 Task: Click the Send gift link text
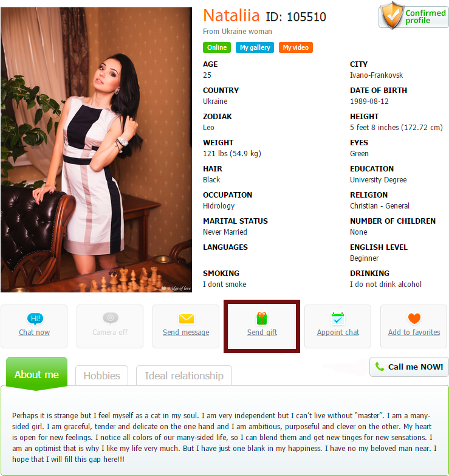[x=262, y=333]
